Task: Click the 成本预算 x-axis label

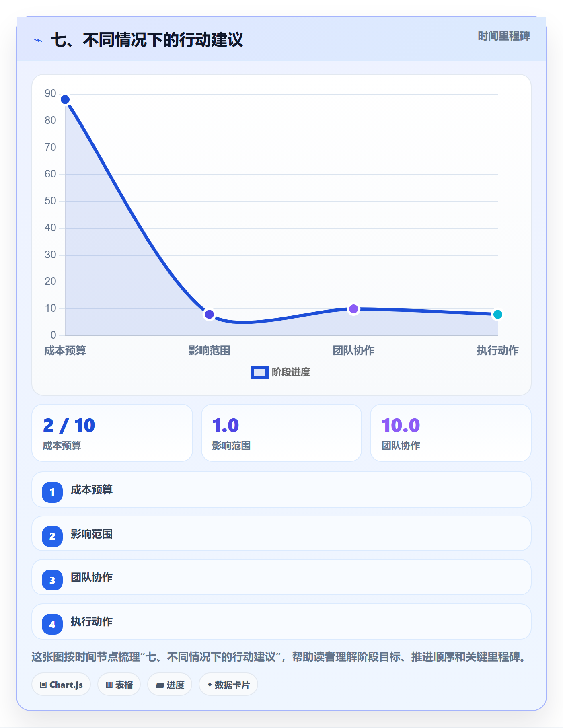Action: click(x=65, y=351)
